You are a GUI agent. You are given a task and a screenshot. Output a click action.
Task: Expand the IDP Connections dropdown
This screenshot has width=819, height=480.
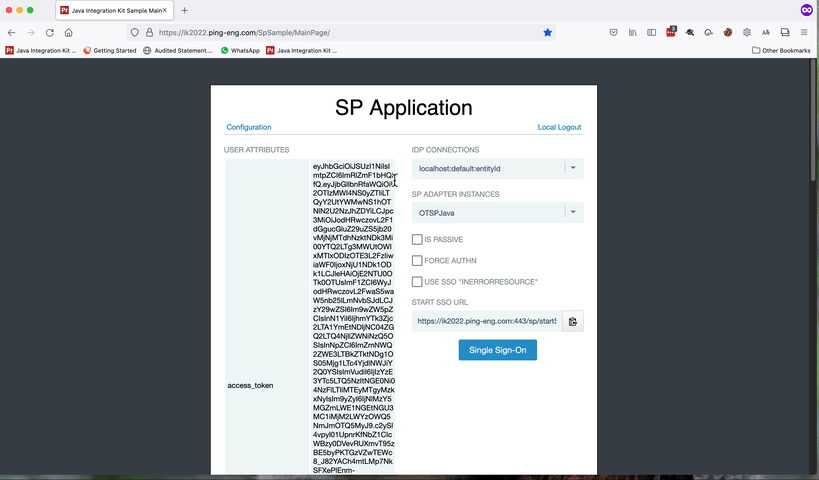click(x=497, y=168)
